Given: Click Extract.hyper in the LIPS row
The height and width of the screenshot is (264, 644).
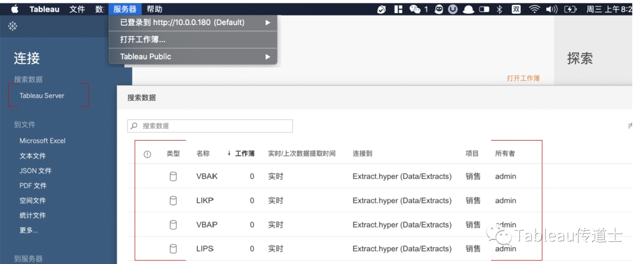Looking at the screenshot, I should coord(402,249).
